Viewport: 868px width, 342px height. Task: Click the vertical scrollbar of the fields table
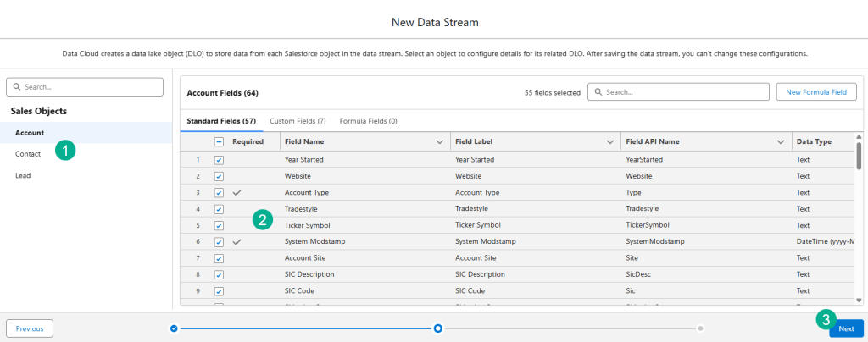[x=859, y=157]
